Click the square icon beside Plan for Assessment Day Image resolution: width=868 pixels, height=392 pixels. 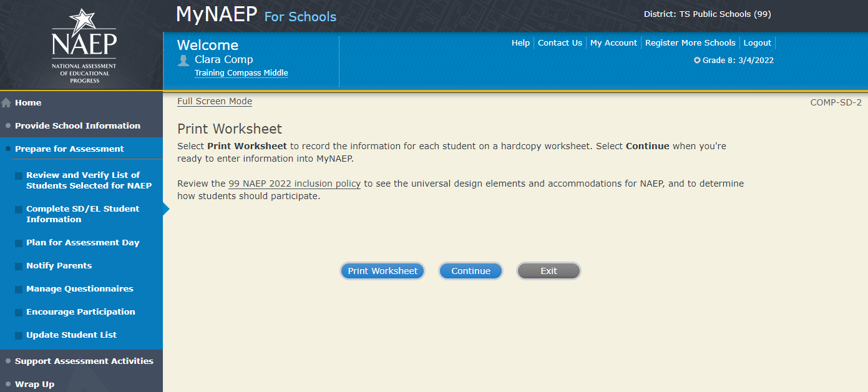click(19, 243)
